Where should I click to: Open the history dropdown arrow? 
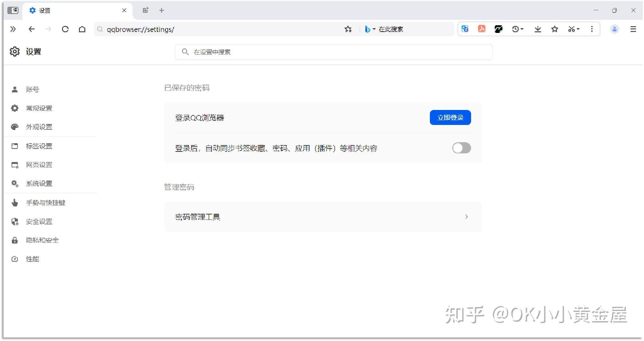(x=522, y=29)
